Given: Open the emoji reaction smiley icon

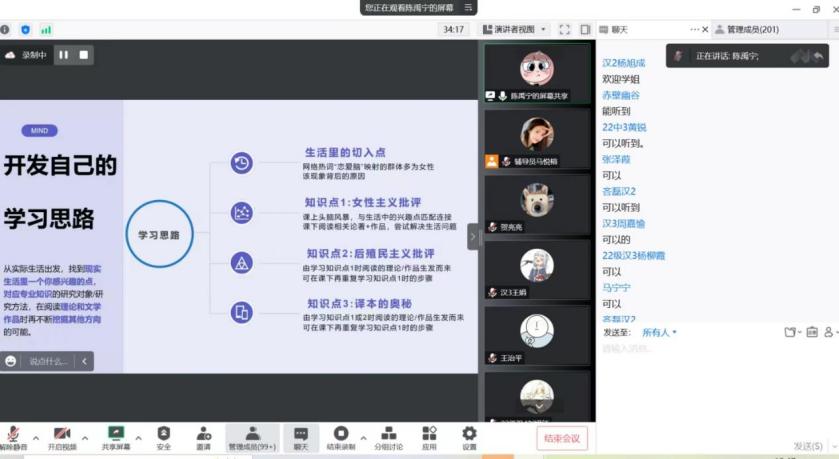Looking at the screenshot, I should [11, 361].
